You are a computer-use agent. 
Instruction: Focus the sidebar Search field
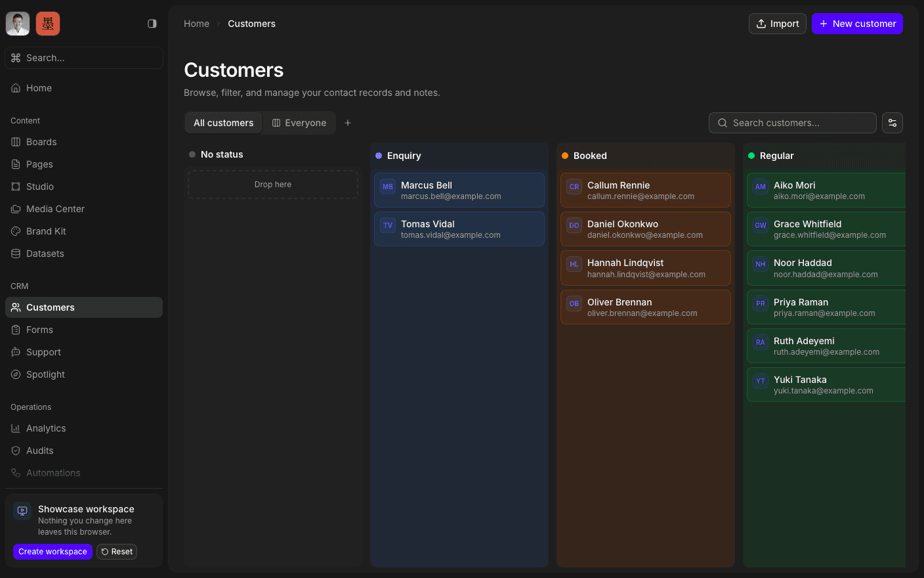[84, 58]
